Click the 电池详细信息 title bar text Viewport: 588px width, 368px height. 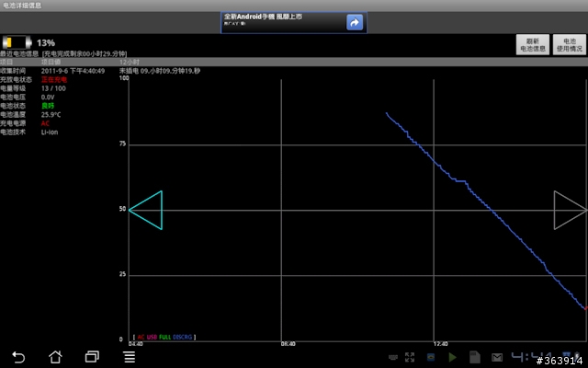[x=22, y=6]
